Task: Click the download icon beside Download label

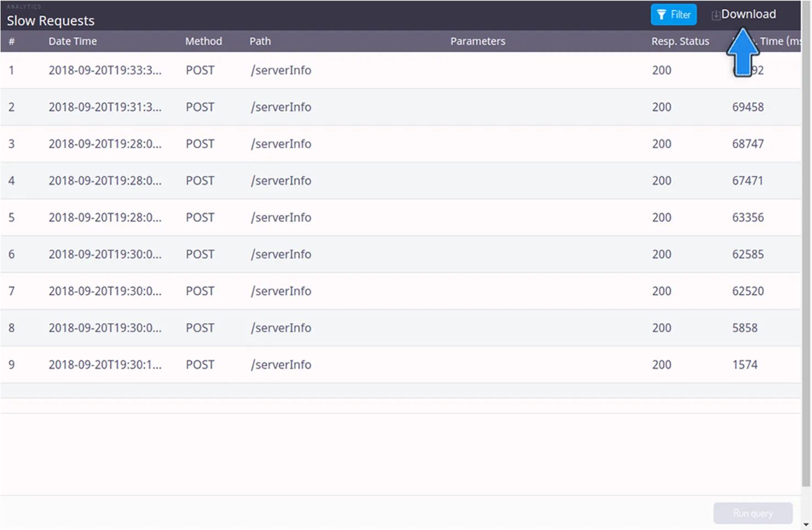Action: click(716, 15)
